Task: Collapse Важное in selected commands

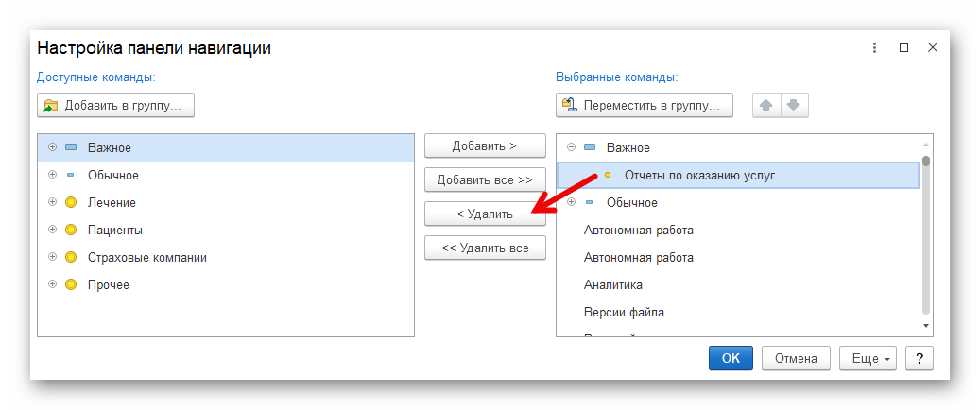Action: [571, 148]
